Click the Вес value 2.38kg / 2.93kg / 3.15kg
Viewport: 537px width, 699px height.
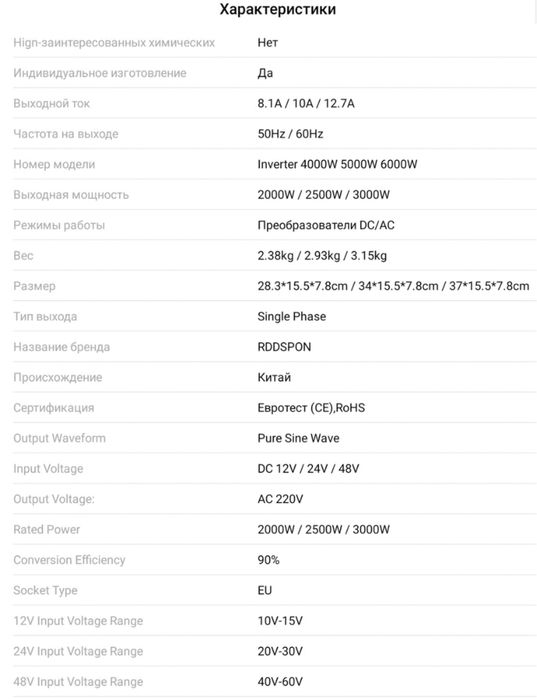coord(322,256)
